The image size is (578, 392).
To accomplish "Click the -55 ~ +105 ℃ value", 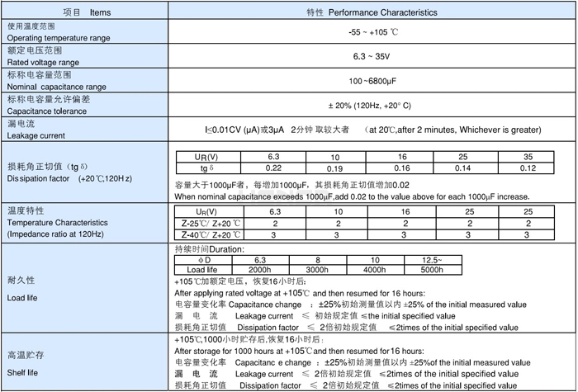I will tap(372, 32).
